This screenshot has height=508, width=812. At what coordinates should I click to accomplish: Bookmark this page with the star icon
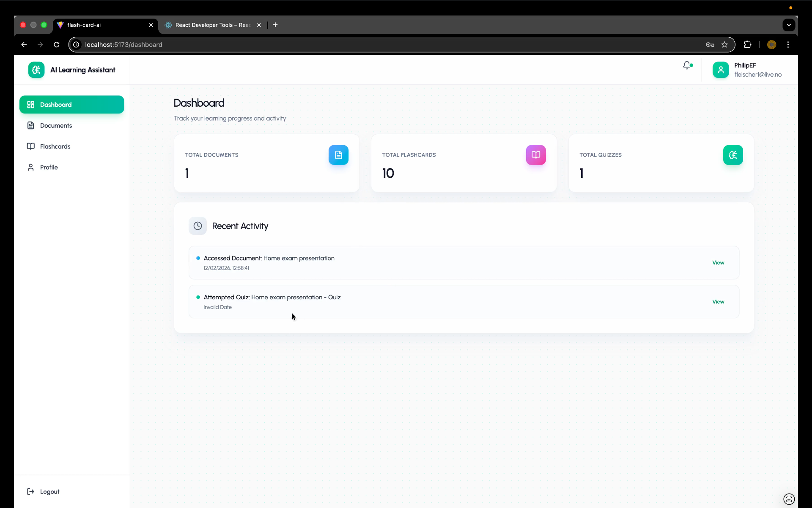pos(724,44)
